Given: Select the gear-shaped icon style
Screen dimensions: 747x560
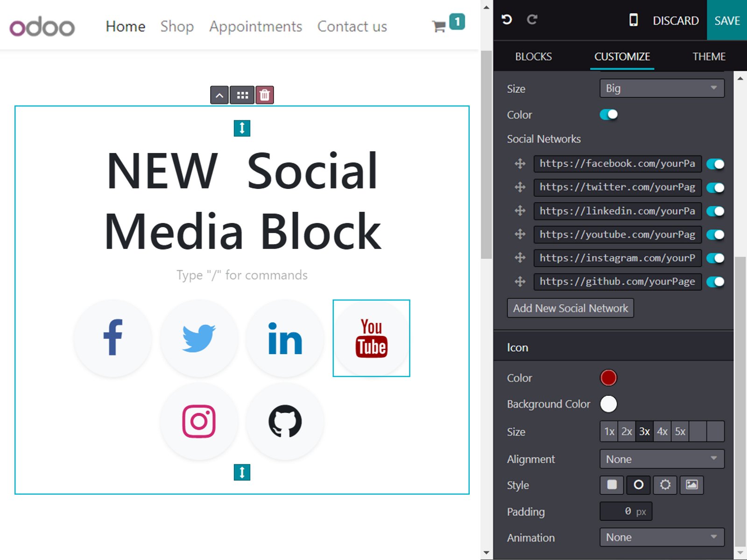Looking at the screenshot, I should [665, 485].
